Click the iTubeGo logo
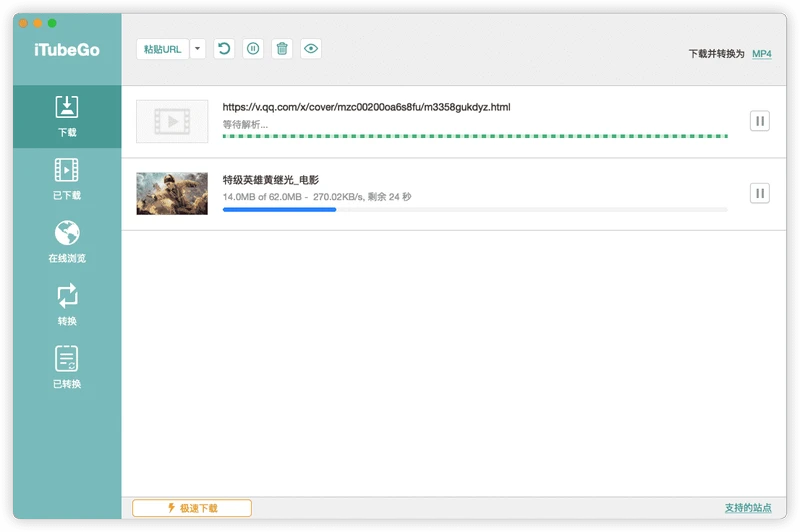This screenshot has height=532, width=800. click(x=67, y=50)
